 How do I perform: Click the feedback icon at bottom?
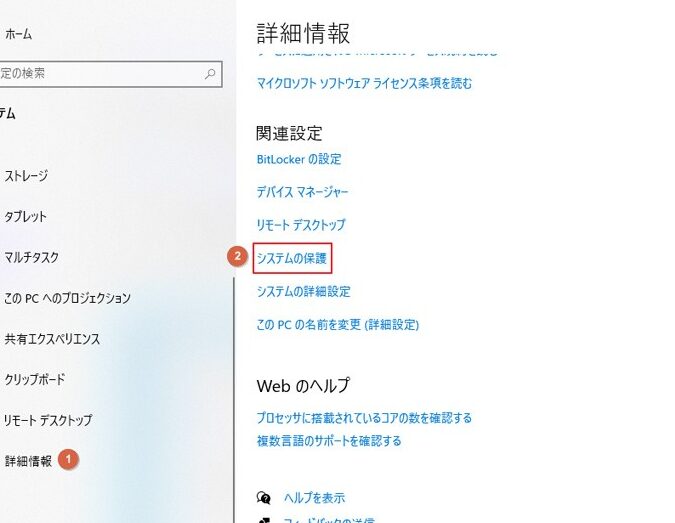[x=263, y=520]
